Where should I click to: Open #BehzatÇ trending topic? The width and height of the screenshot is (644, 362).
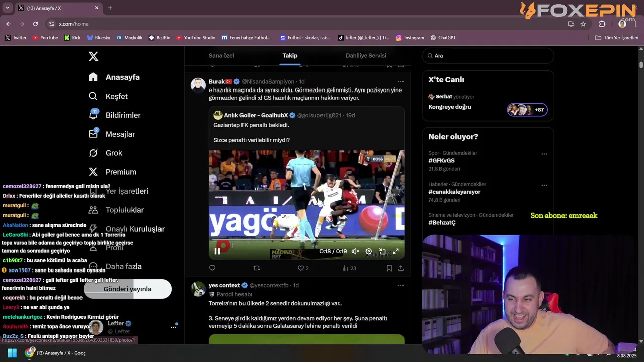tap(442, 222)
